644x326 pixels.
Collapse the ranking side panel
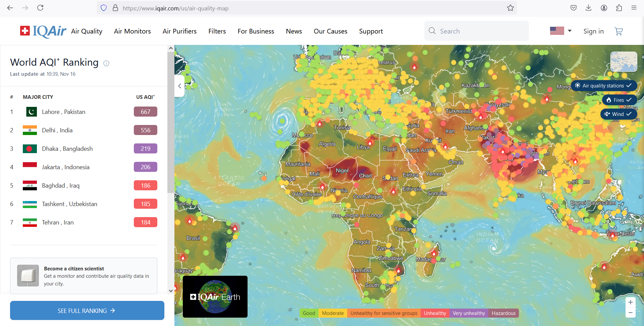pyautogui.click(x=180, y=86)
